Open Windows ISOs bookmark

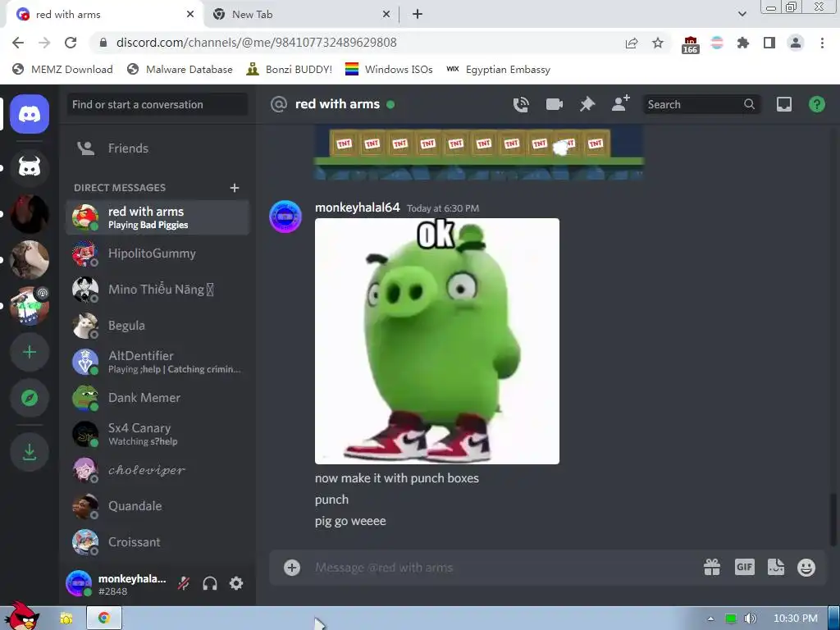388,69
